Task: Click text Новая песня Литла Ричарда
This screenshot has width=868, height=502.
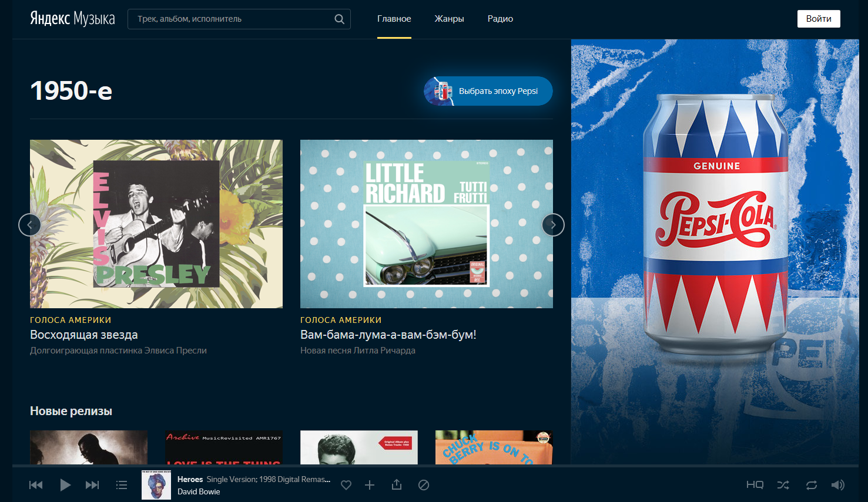Action: click(x=358, y=351)
